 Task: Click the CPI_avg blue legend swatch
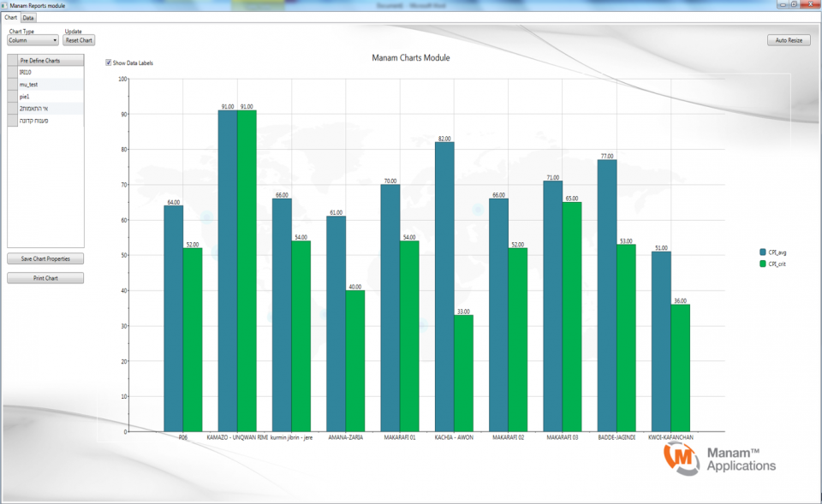[763, 252]
